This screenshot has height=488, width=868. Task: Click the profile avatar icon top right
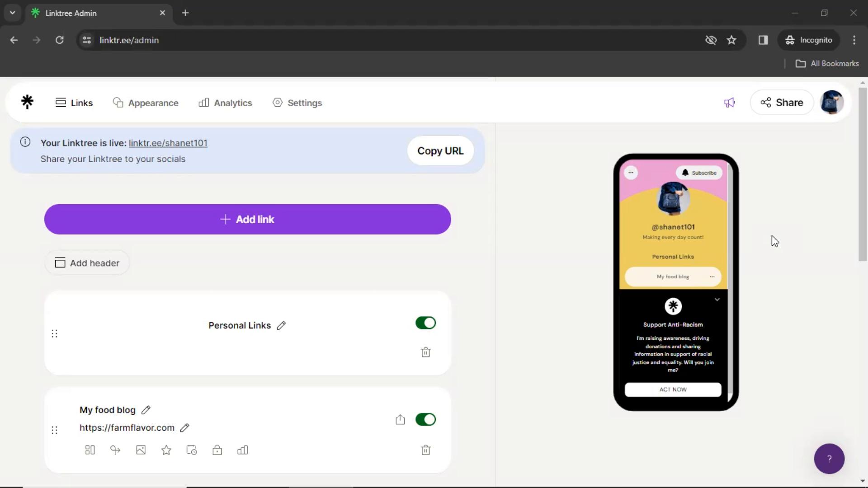(834, 102)
